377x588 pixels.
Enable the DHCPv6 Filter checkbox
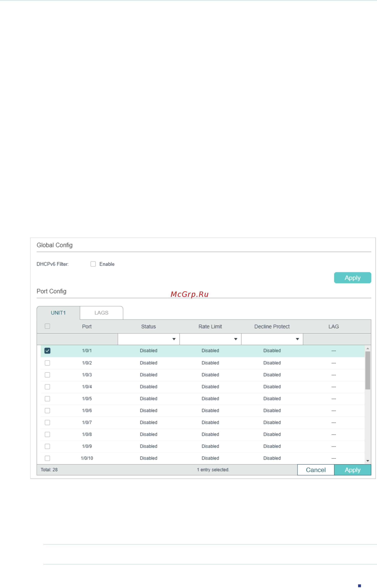click(93, 264)
